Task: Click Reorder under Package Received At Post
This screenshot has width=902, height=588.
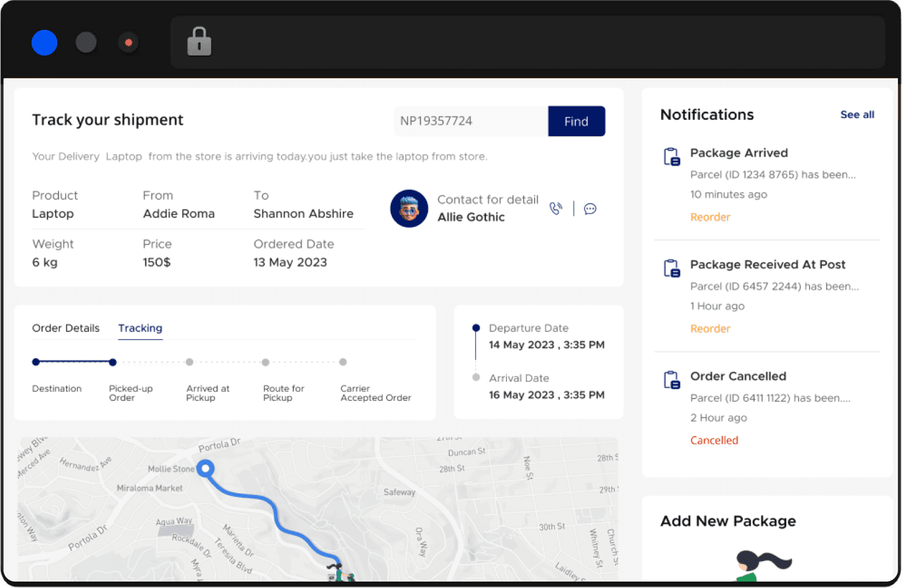Action: coord(710,328)
